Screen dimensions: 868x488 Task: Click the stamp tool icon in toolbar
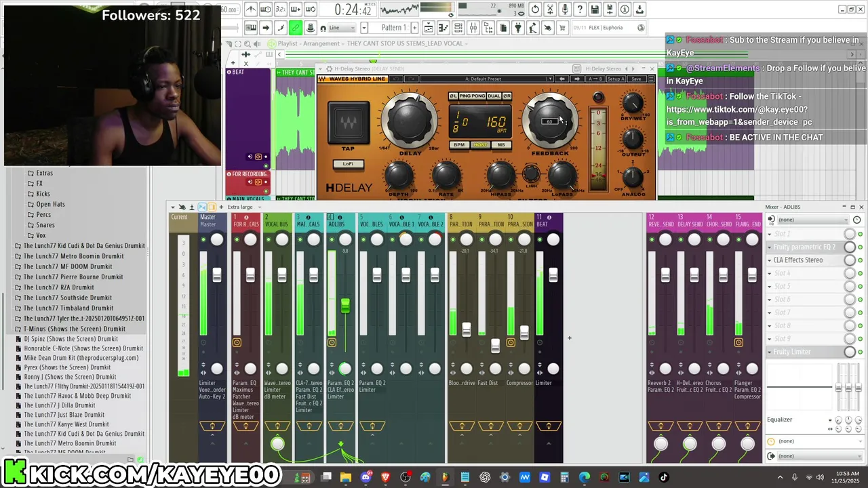point(311,28)
